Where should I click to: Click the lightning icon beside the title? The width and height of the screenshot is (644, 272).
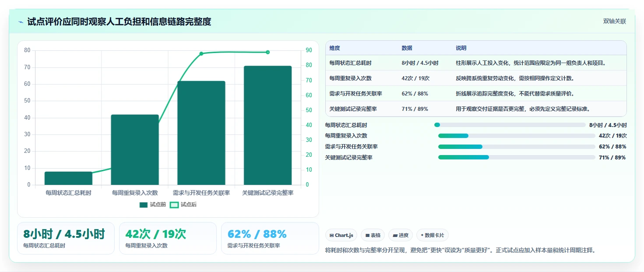point(21,22)
